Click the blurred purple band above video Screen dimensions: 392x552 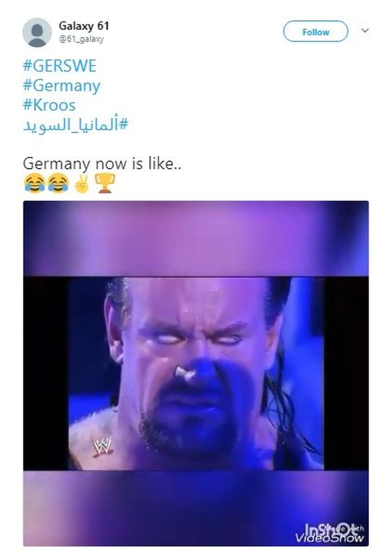click(x=196, y=239)
